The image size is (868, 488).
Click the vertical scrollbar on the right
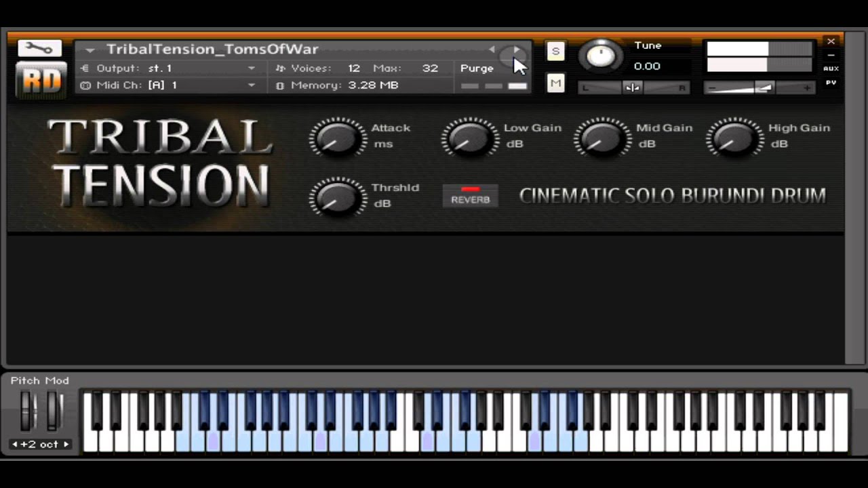(854, 199)
